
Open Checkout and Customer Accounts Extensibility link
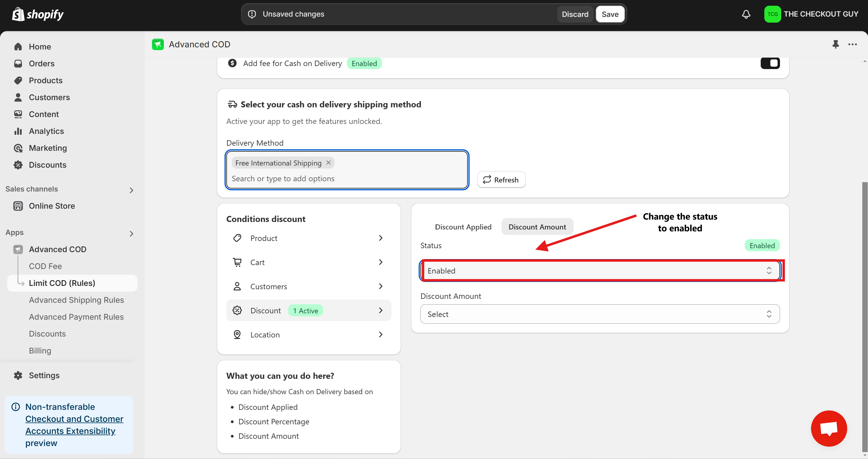coord(74,425)
